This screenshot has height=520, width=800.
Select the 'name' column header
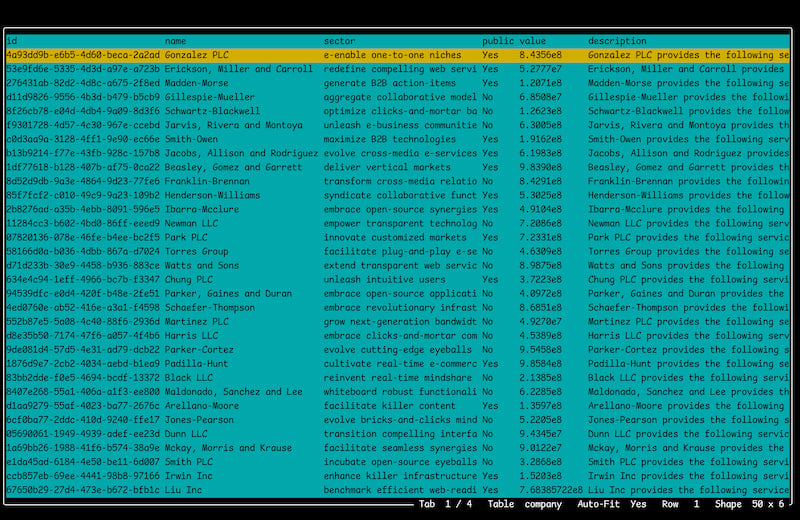click(175, 41)
